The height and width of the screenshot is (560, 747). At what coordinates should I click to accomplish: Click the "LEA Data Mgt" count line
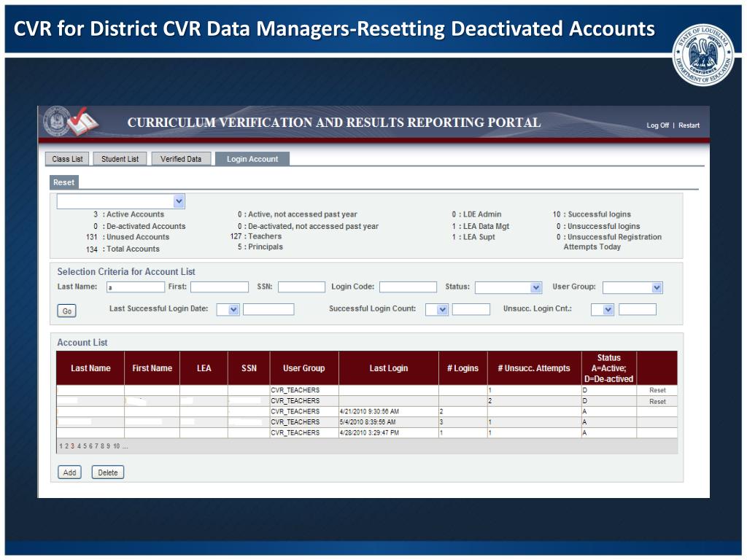481,226
